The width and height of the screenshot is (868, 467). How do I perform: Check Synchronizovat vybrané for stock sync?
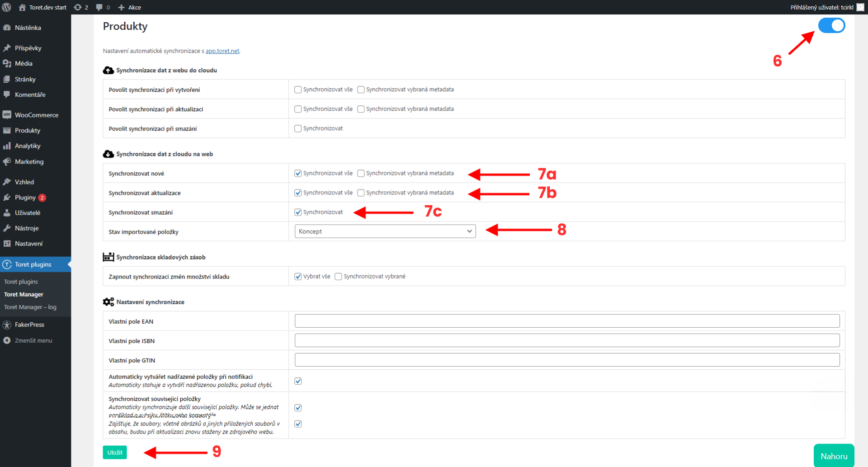(x=338, y=276)
